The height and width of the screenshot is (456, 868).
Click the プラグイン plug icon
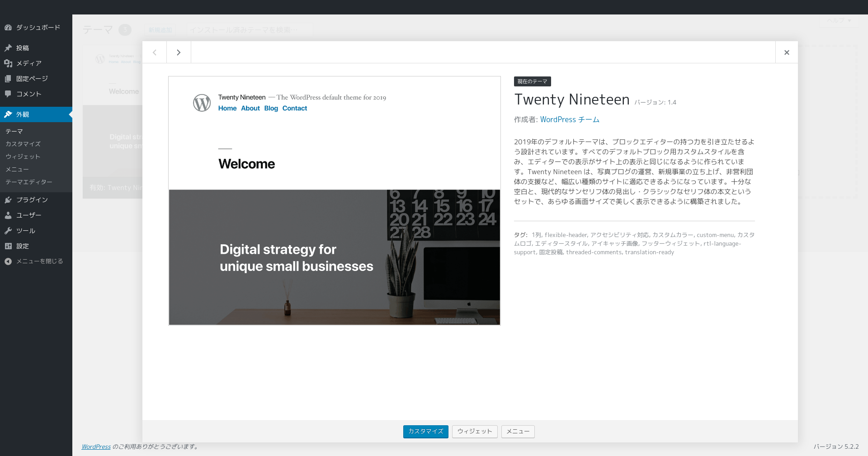(8, 200)
